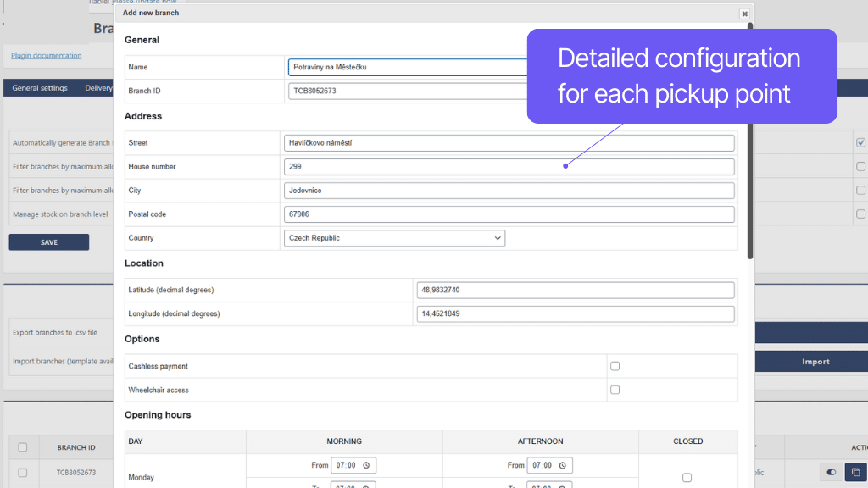868x488 pixels.
Task: Click the Import button
Action: [815, 361]
